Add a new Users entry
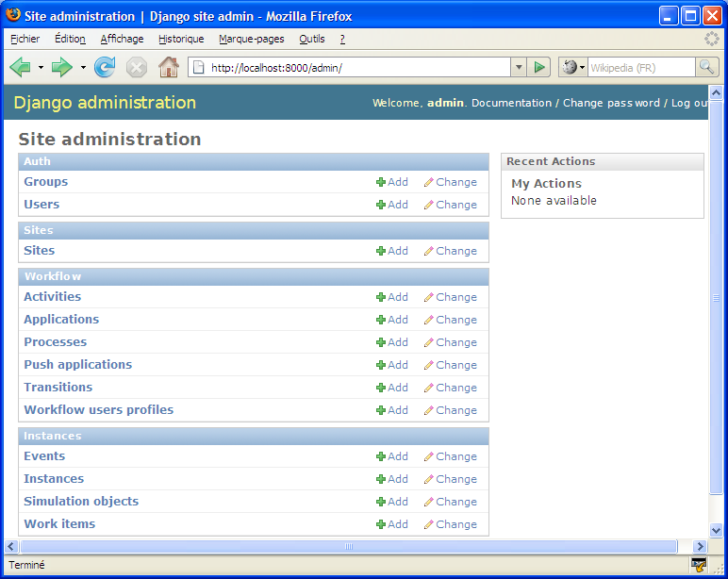This screenshot has height=579, width=728. [x=392, y=205]
